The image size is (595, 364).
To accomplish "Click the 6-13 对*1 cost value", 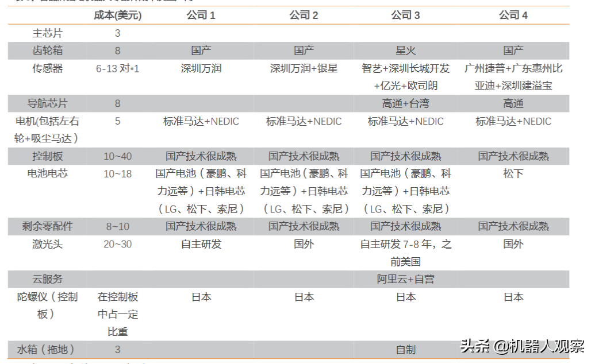I will 117,68.
